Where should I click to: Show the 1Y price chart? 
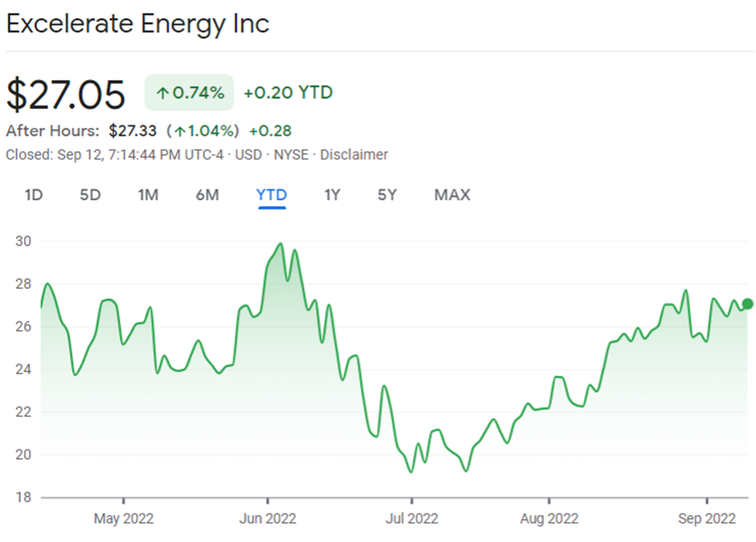[x=332, y=195]
